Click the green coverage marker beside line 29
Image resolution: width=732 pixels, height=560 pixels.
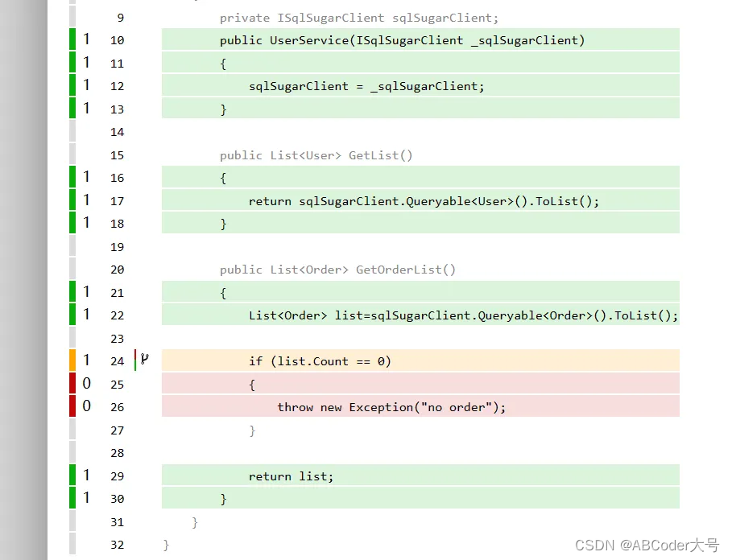click(x=71, y=476)
